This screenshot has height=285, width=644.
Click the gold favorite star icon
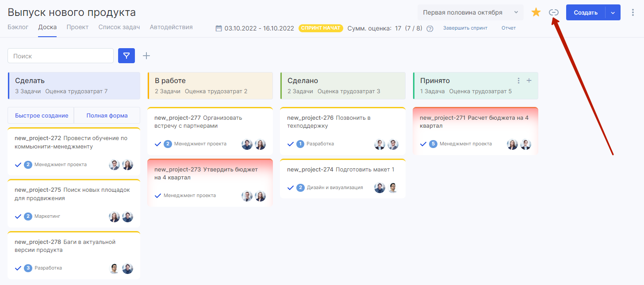tap(536, 12)
